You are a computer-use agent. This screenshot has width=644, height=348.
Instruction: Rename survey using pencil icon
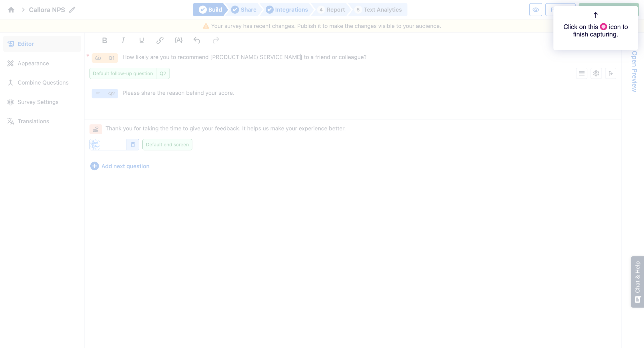click(x=72, y=10)
